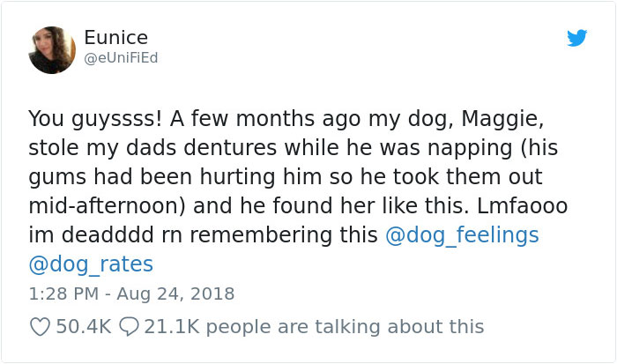Open the @dog_rates mention

point(91,264)
